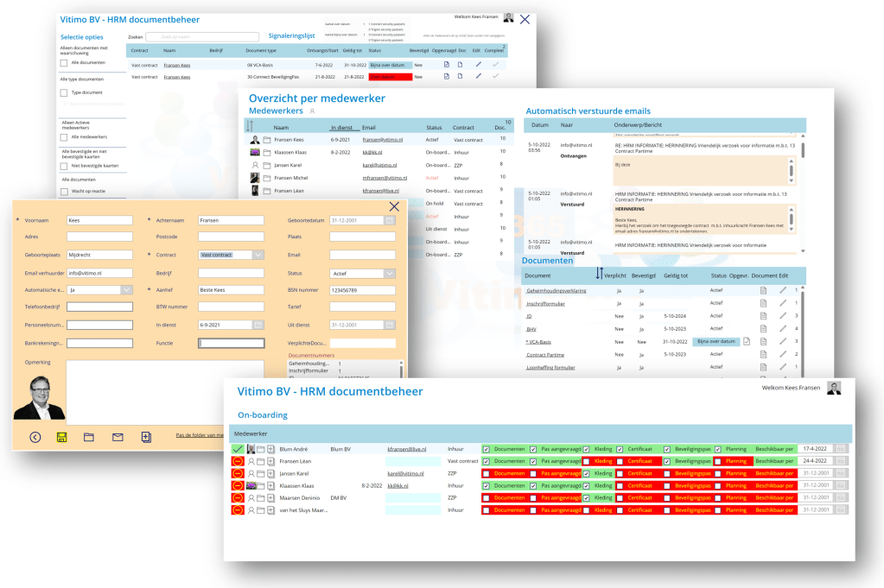Viewport: 884px width, 588px height.
Task: Tick the 'Alle documenten' checkbox
Action: click(64, 63)
